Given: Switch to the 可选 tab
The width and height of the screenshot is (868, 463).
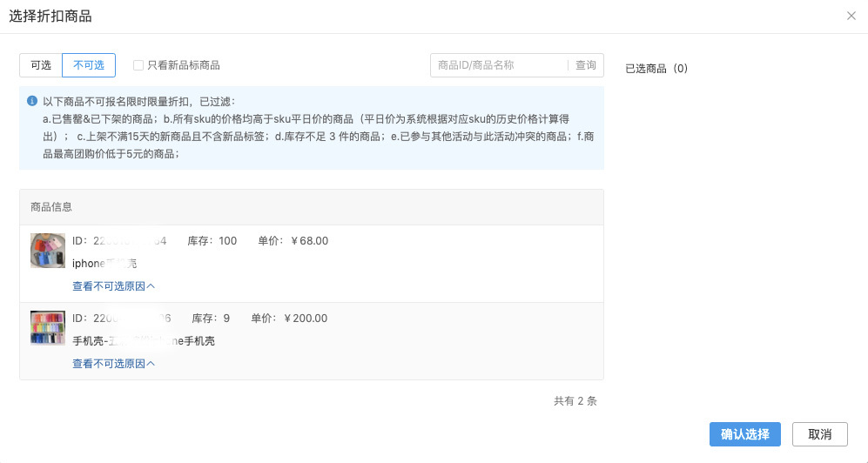Looking at the screenshot, I should point(41,65).
